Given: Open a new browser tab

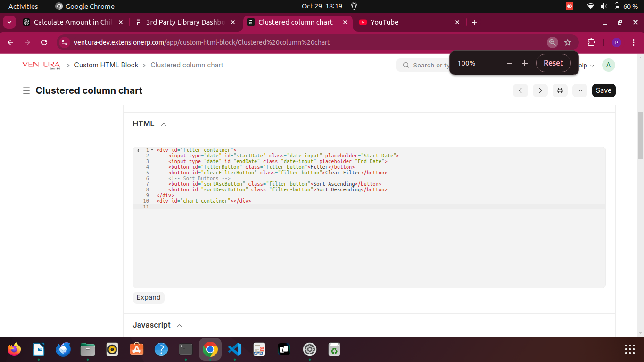Looking at the screenshot, I should (474, 22).
